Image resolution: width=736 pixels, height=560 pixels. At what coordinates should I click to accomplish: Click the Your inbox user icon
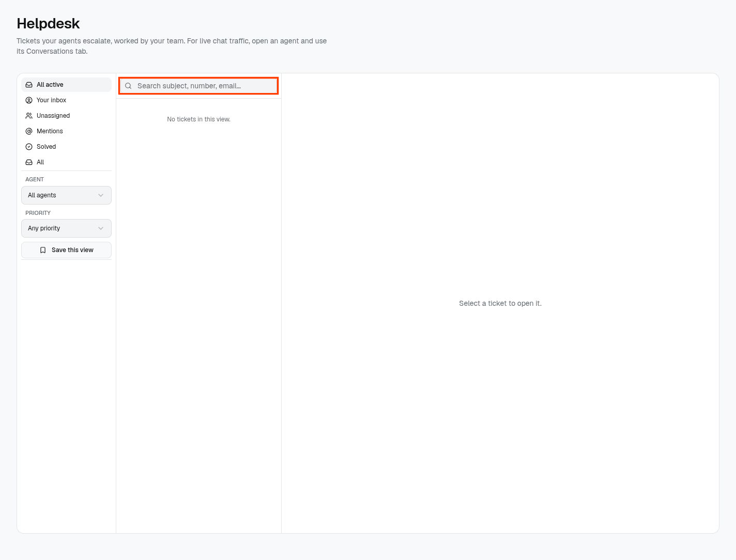(29, 100)
